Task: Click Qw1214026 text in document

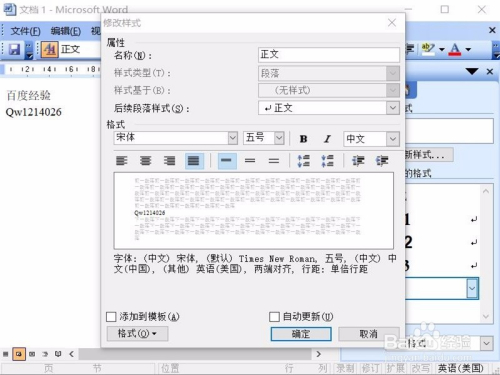Action: point(34,112)
